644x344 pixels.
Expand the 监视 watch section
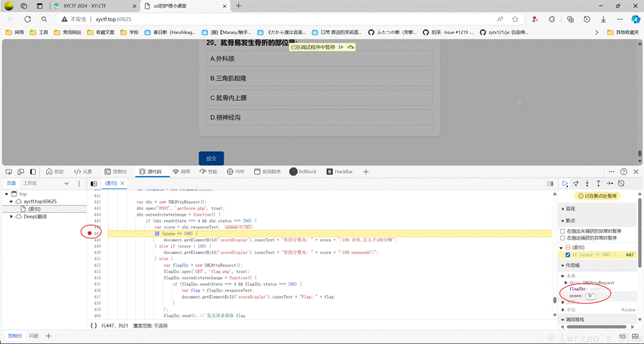pos(570,209)
